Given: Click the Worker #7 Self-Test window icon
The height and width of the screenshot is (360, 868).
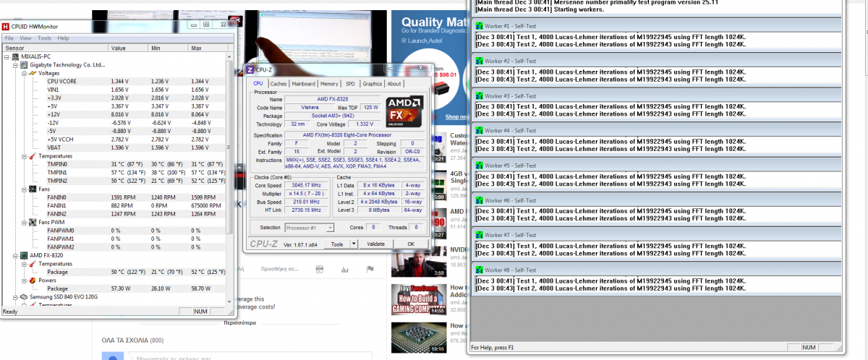Looking at the screenshot, I should coord(478,235).
